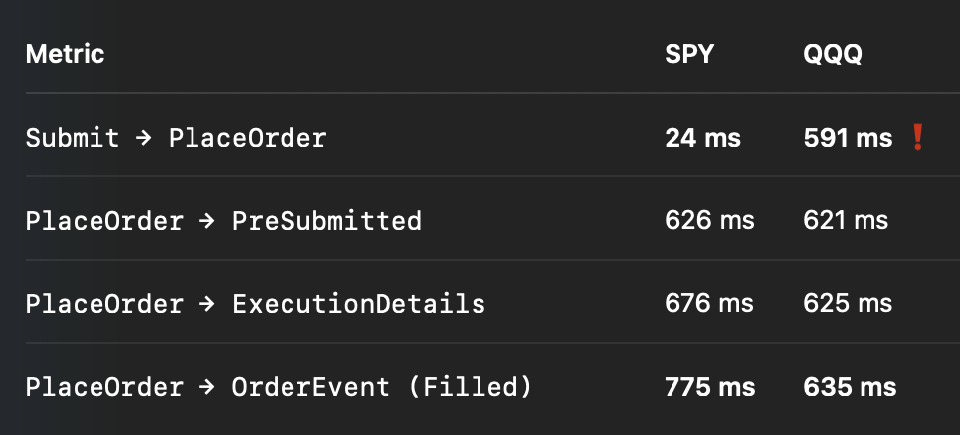The height and width of the screenshot is (435, 960).
Task: Click the red exclamation mark icon
Action: (x=917, y=137)
